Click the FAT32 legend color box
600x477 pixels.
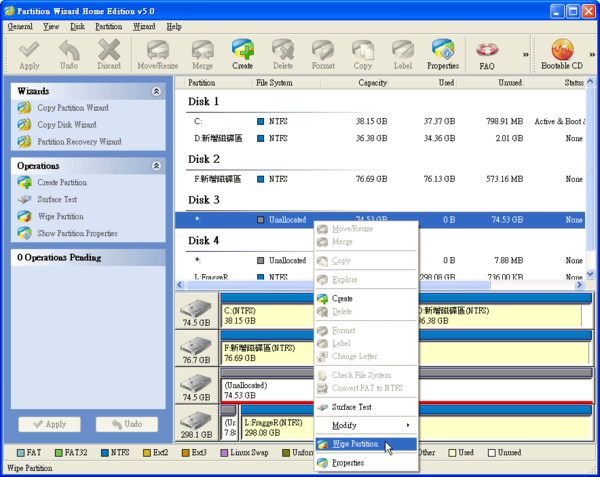(x=59, y=453)
